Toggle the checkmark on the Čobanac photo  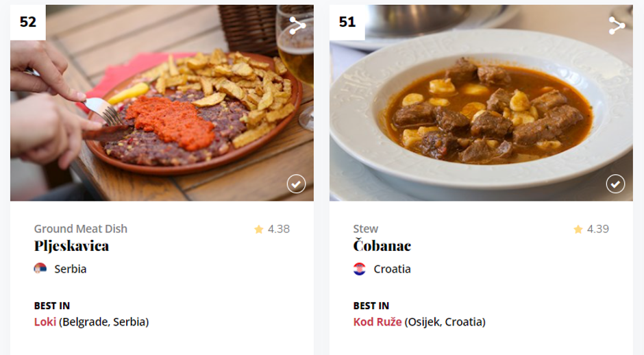click(x=615, y=184)
